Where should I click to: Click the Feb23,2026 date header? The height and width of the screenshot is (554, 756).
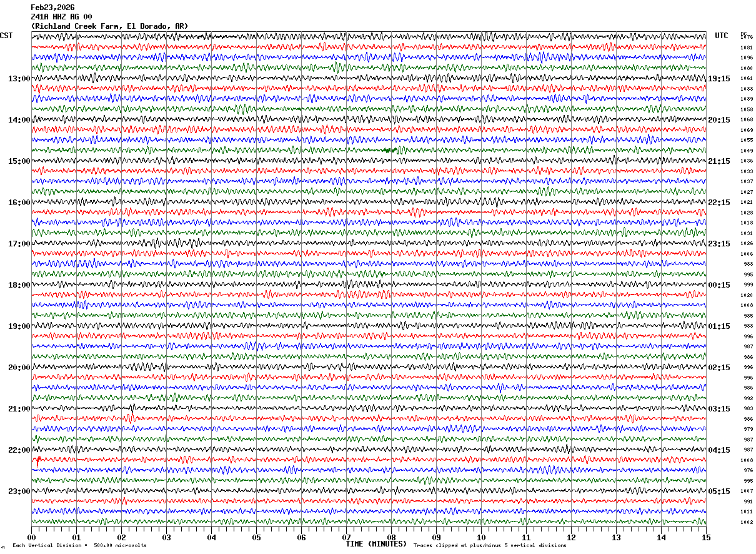click(53, 8)
